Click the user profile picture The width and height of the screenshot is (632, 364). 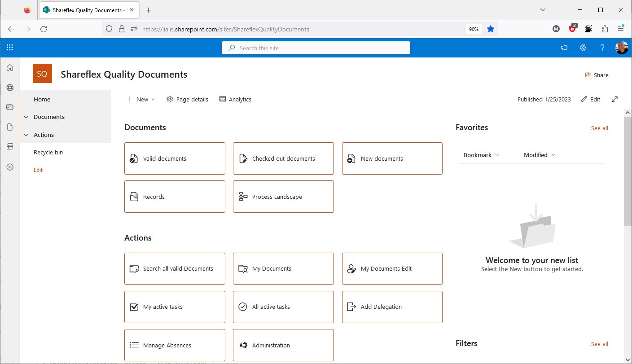[622, 48]
